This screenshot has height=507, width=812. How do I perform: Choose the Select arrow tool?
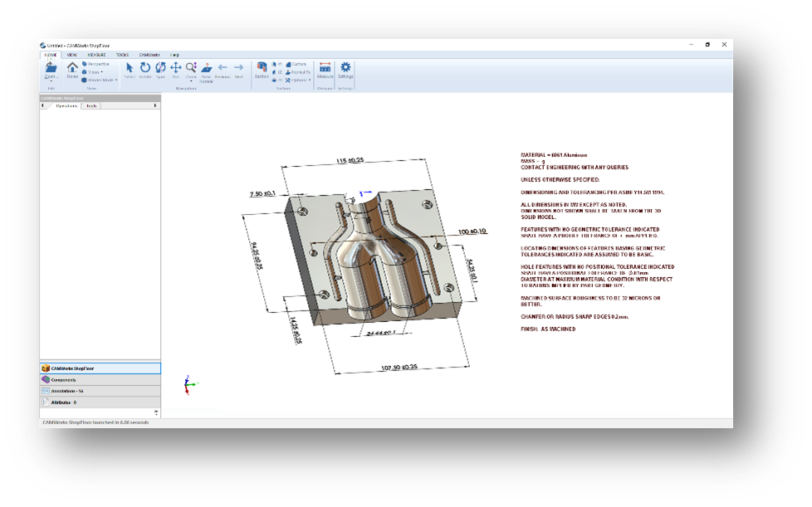(x=130, y=68)
